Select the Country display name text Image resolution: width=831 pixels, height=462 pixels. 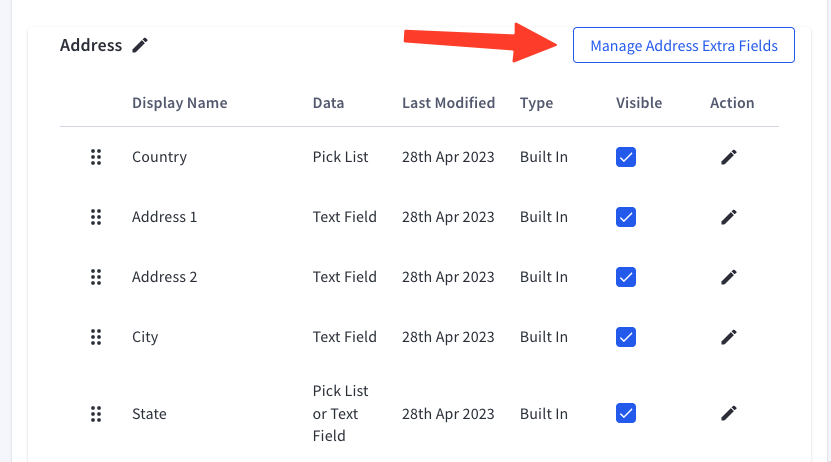pyautogui.click(x=160, y=157)
